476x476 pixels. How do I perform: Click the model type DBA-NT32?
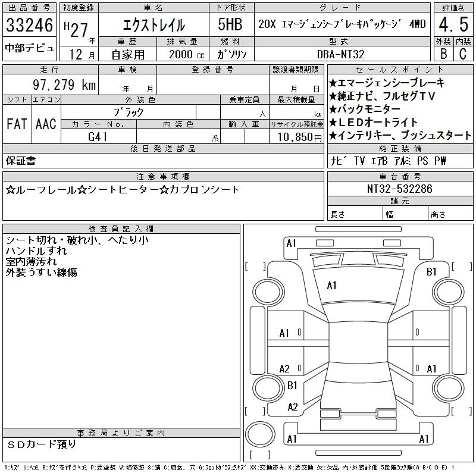click(341, 54)
